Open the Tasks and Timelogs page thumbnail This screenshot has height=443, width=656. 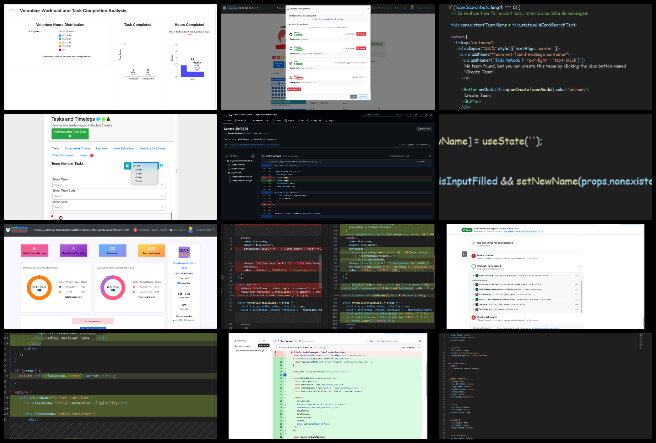(110, 167)
